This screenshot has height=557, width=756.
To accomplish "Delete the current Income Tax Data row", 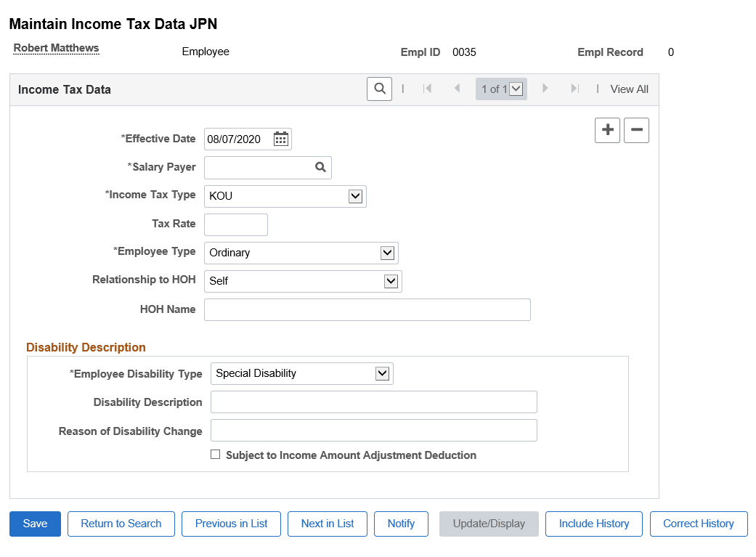I will 636,130.
